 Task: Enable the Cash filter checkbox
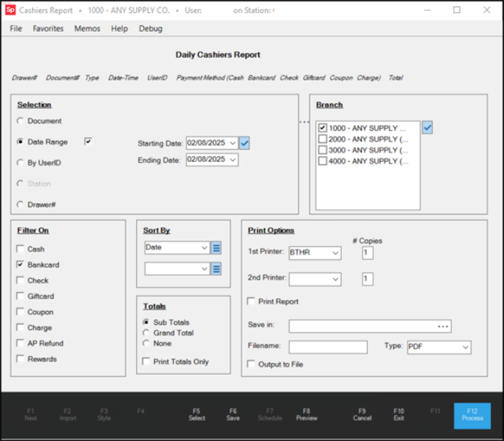(x=20, y=249)
